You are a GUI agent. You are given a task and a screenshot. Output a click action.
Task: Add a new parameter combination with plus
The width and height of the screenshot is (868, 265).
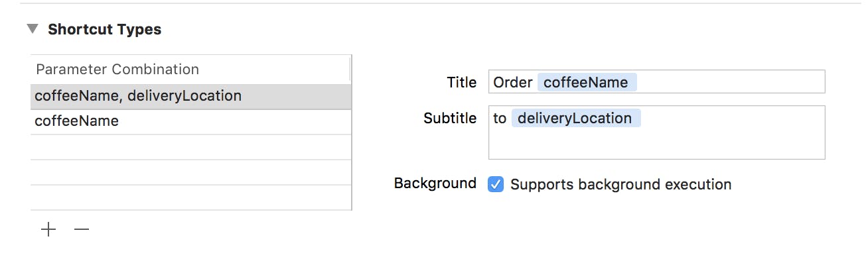(x=48, y=230)
